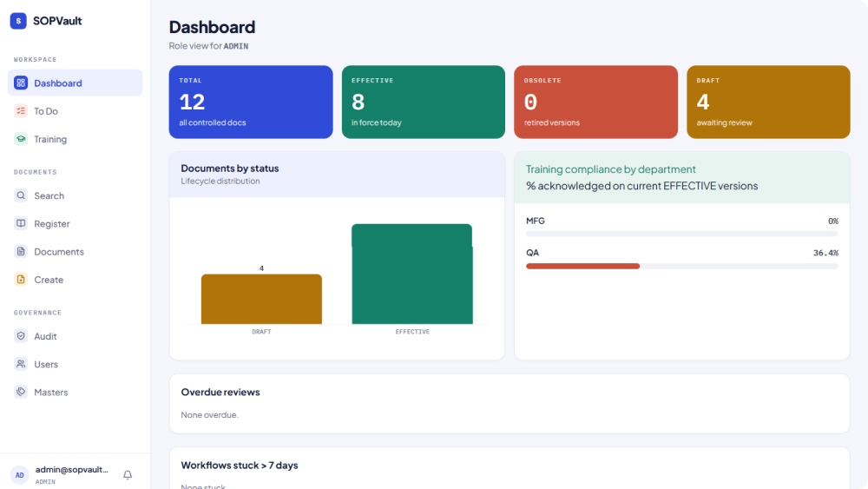
Task: Click the Masters tag icon
Action: (21, 392)
